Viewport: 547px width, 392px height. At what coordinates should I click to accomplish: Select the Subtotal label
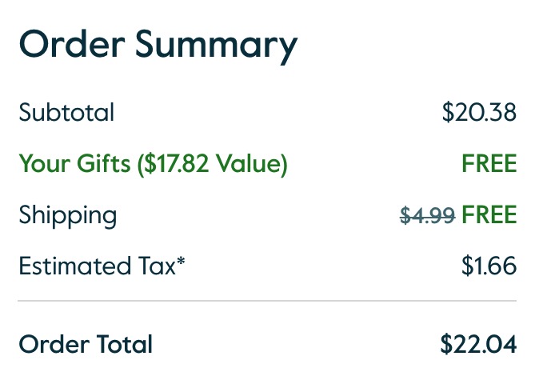tap(66, 113)
